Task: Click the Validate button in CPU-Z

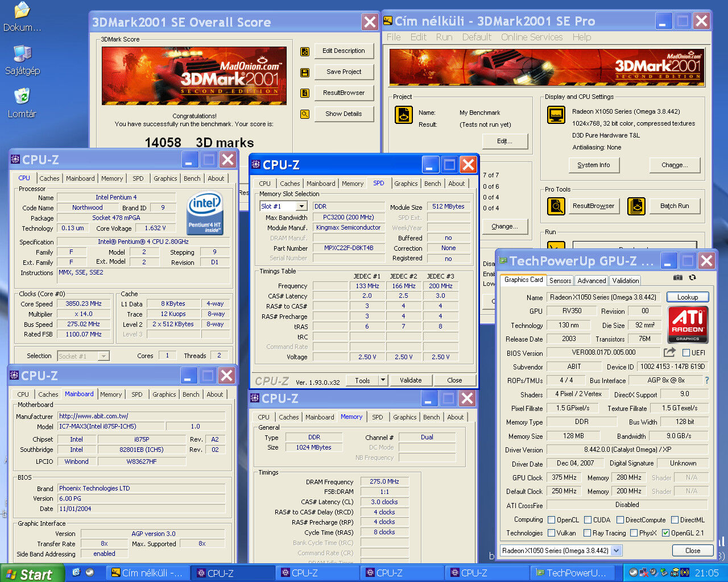Action: (411, 380)
